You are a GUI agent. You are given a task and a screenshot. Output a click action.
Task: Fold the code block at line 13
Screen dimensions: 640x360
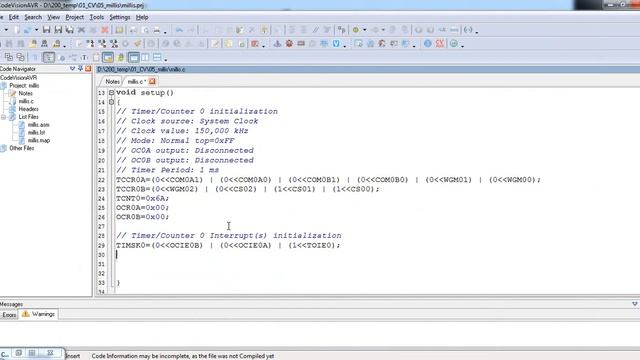pos(111,93)
